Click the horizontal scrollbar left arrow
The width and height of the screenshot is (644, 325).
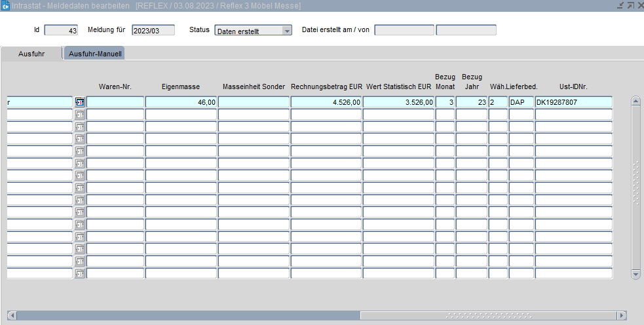(x=12, y=316)
